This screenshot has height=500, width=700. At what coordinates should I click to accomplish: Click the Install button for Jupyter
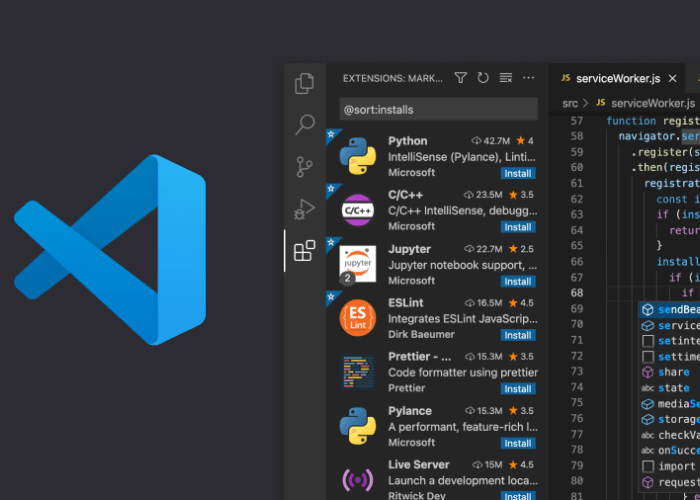coord(518,281)
